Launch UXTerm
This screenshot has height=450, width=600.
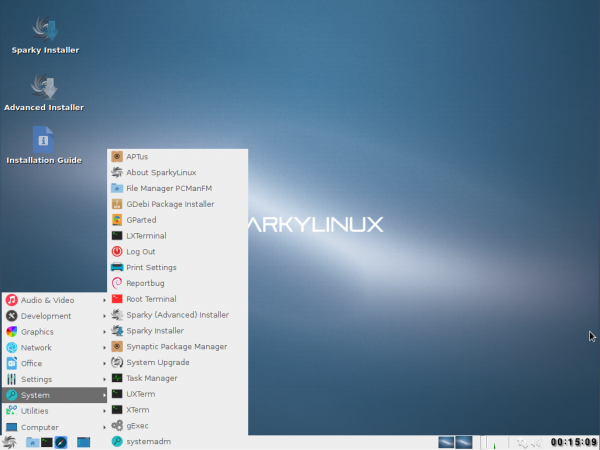click(178, 394)
